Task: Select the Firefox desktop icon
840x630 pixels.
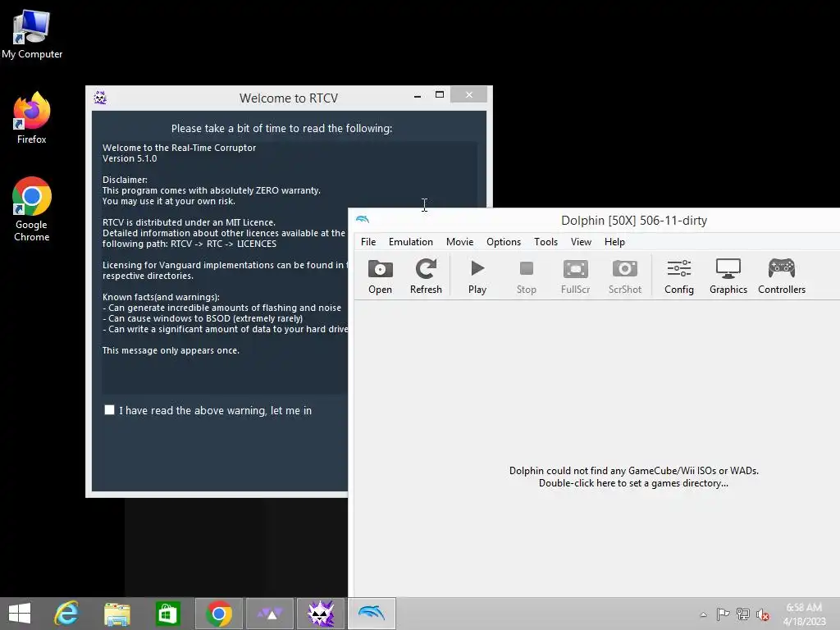Action: click(32, 118)
